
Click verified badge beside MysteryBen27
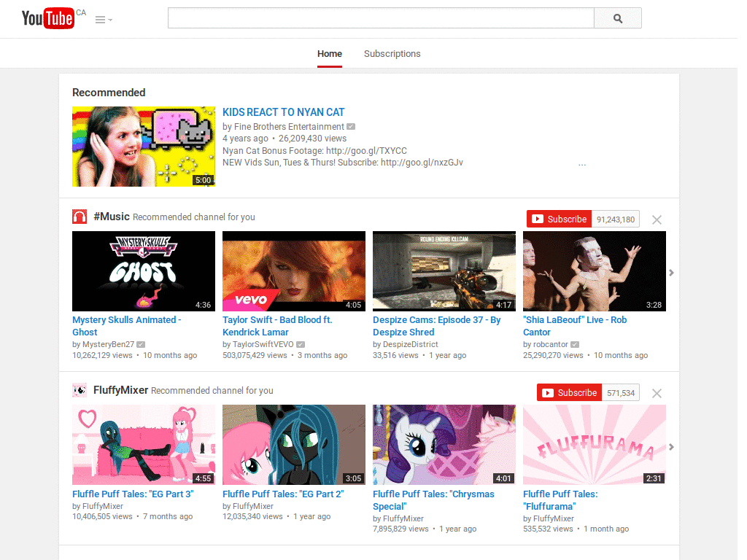click(141, 344)
